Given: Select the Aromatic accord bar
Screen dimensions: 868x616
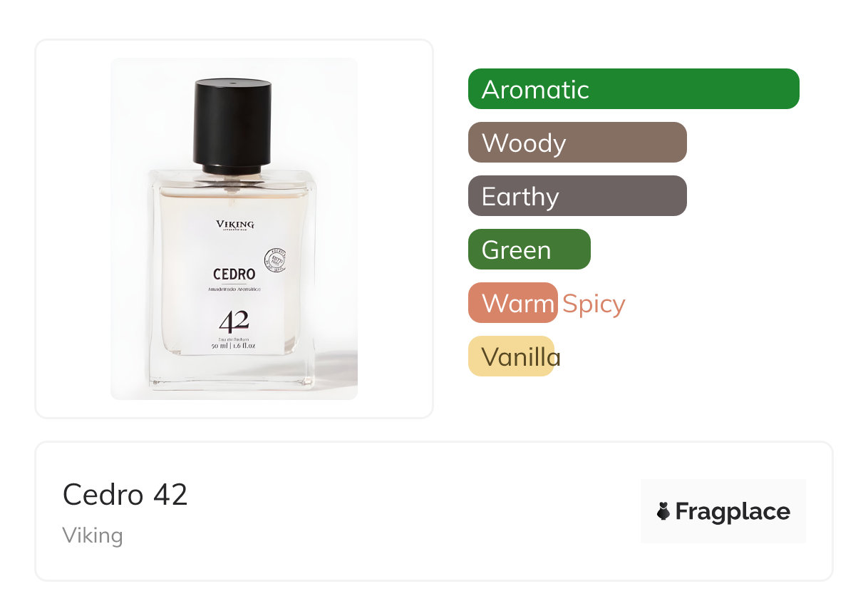Looking at the screenshot, I should pos(634,89).
